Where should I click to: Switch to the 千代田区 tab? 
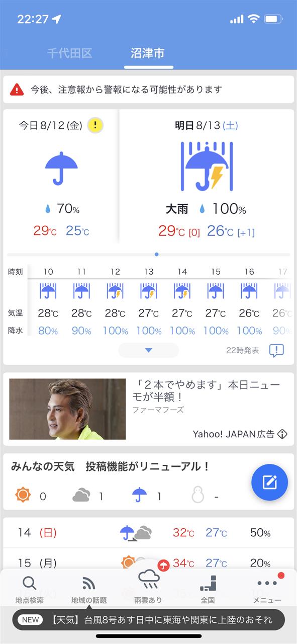point(69,53)
